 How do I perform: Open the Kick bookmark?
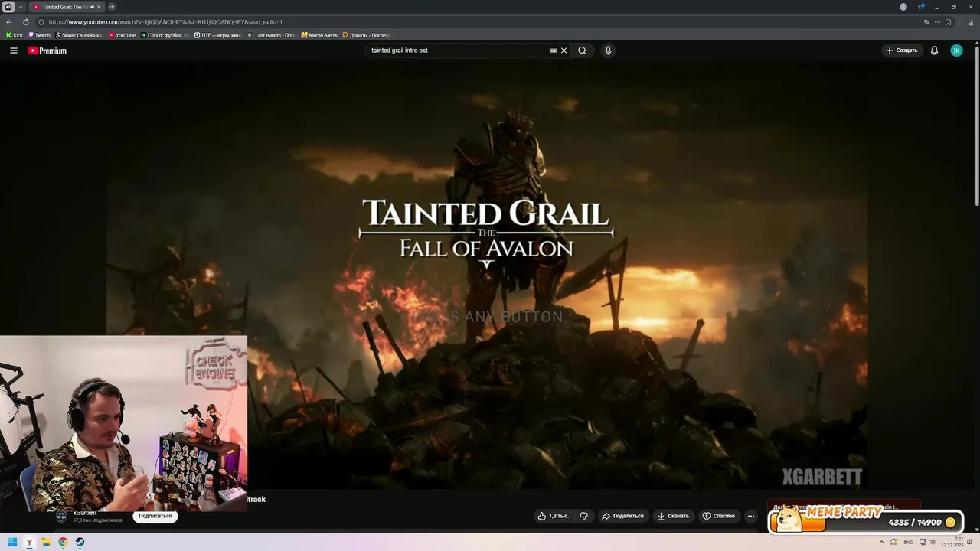pos(15,35)
